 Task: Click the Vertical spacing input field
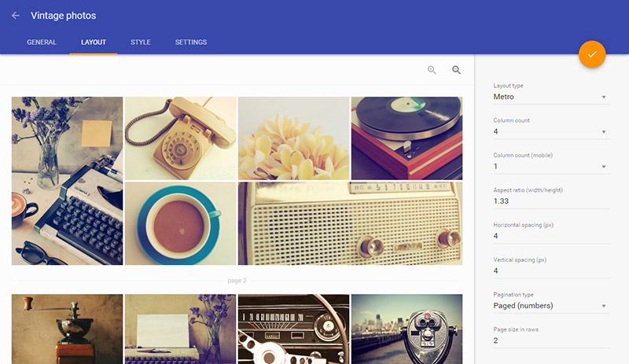(x=551, y=271)
